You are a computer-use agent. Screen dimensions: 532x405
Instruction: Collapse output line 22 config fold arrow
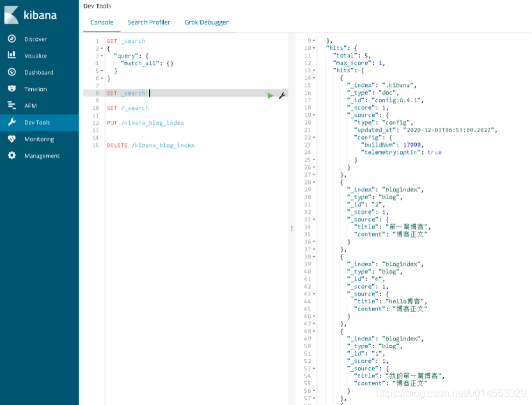click(314, 137)
